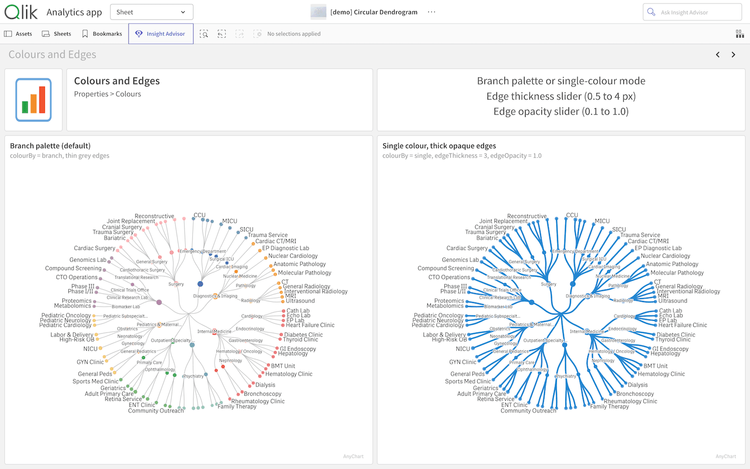The height and width of the screenshot is (469, 750).
Task: Click the clear all selections icon
Action: (x=257, y=34)
